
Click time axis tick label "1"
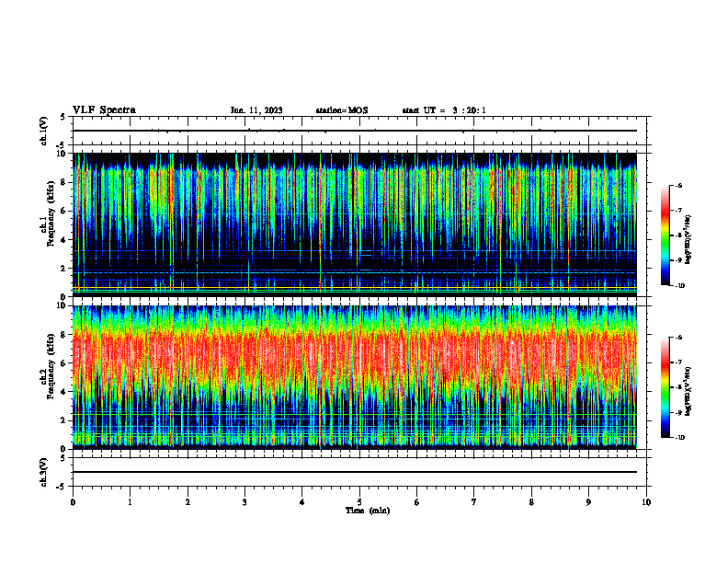pyautogui.click(x=130, y=502)
